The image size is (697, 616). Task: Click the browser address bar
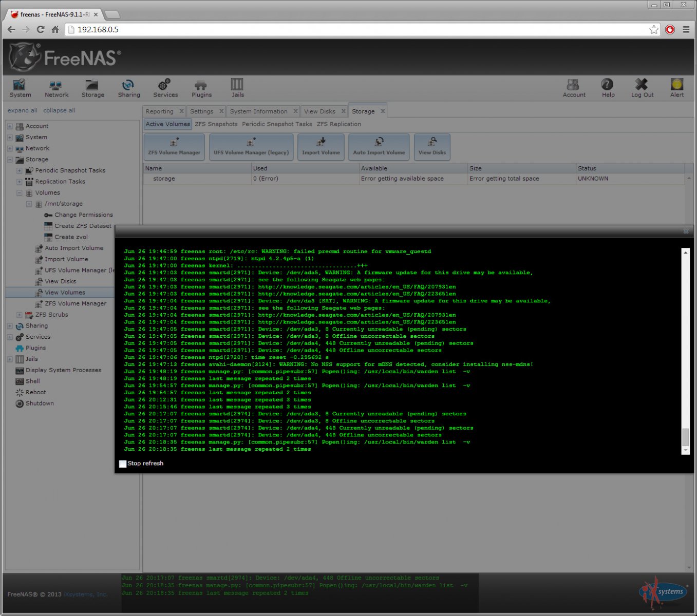pyautogui.click(x=360, y=30)
